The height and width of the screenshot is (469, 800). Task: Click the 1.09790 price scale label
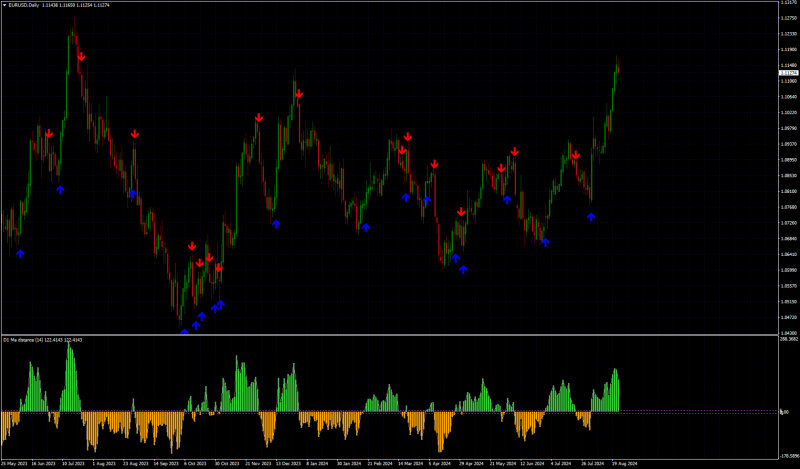[788, 128]
